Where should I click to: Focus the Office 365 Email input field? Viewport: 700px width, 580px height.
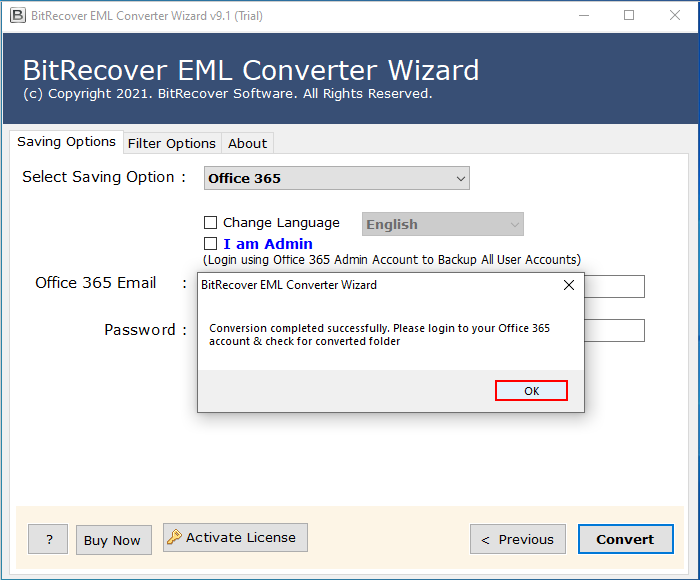[x=614, y=287]
